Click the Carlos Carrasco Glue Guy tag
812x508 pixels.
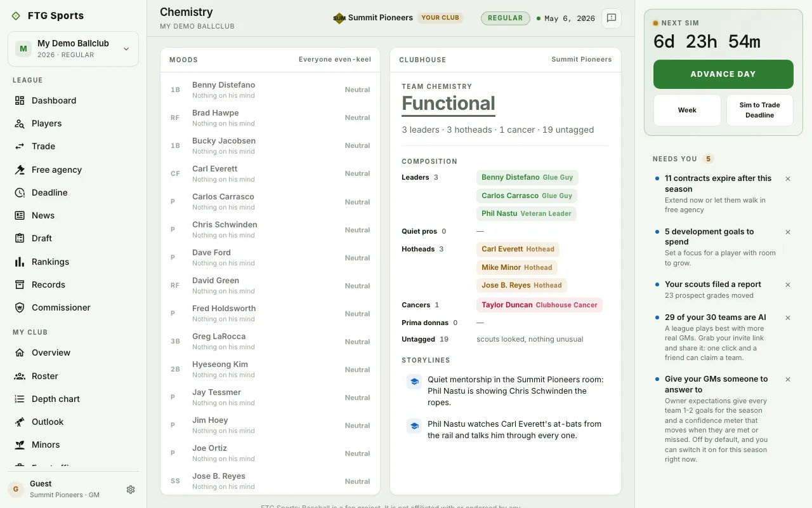(527, 196)
